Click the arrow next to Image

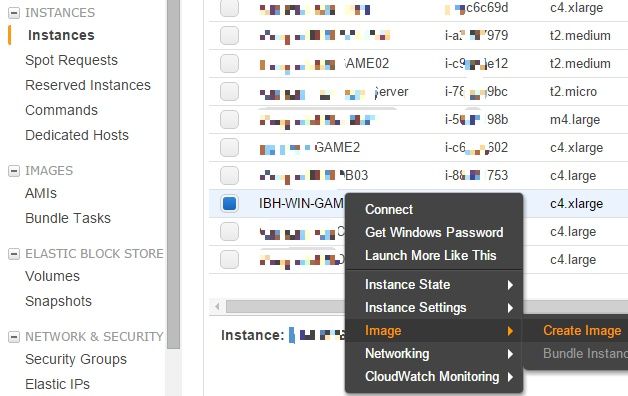tap(510, 331)
